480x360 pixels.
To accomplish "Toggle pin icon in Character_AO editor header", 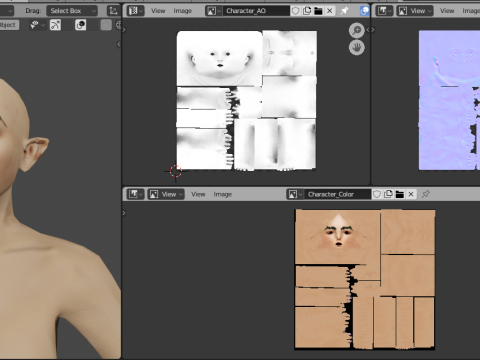I will pos(344,11).
